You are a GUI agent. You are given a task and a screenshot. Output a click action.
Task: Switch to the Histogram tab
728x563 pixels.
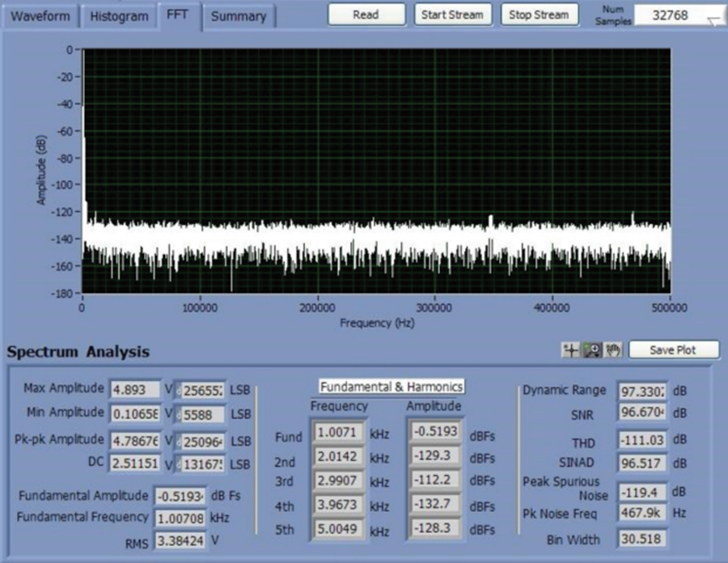119,17
